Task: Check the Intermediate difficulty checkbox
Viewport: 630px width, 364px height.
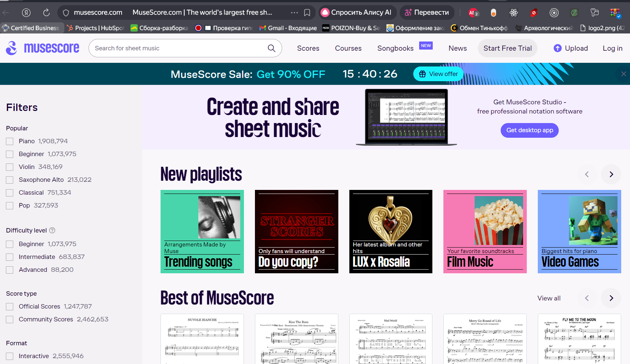Action: 10,257
